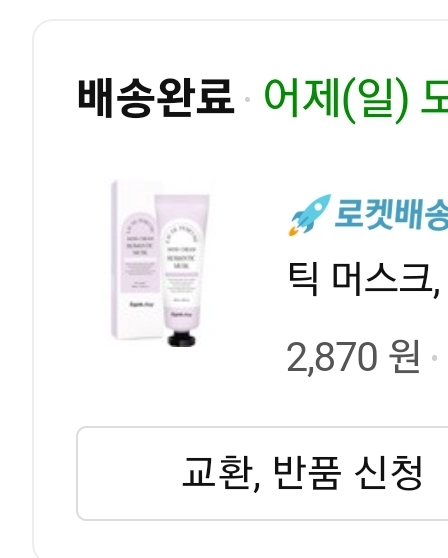Click the gray dot after the price
This screenshot has height=558, width=448.
click(x=434, y=358)
